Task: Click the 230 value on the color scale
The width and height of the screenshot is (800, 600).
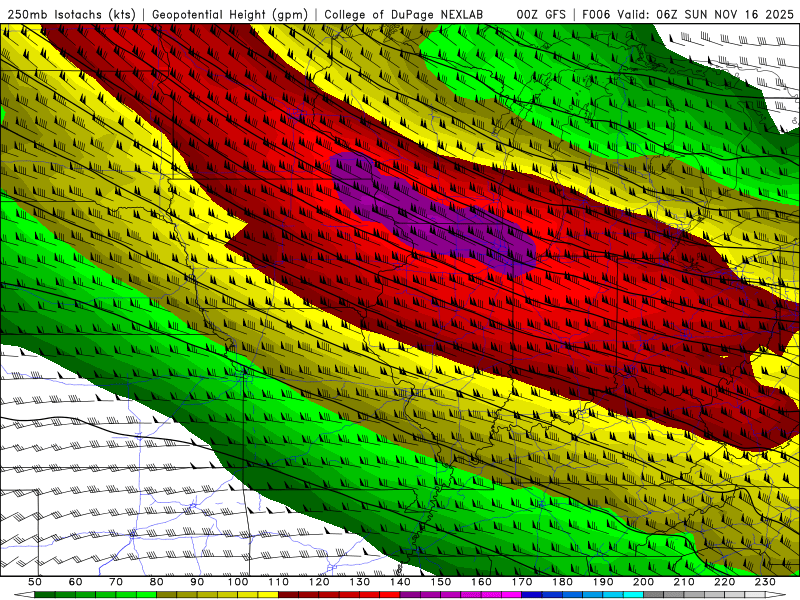Action: pyautogui.click(x=765, y=582)
